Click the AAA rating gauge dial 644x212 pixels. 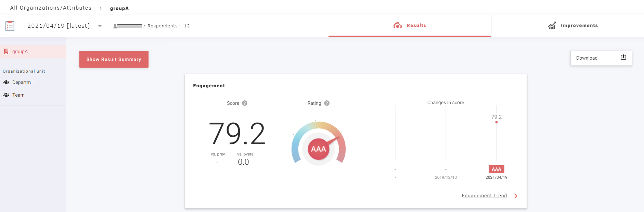(319, 149)
